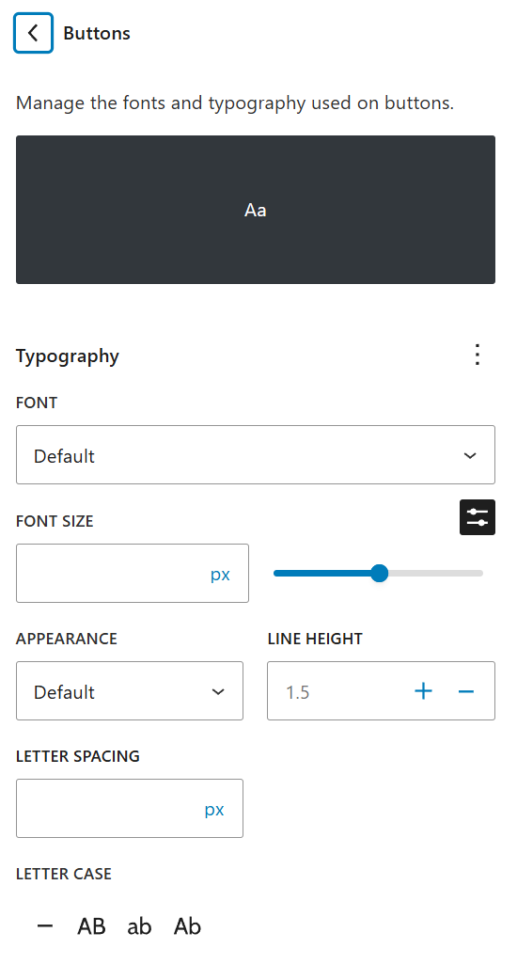
Task: Click the font size slider handle
Action: point(379,573)
